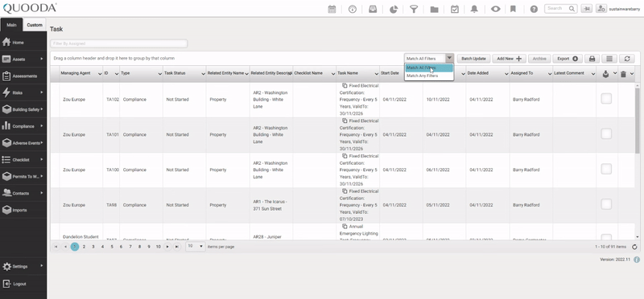Click the eye watch icon

coord(495,9)
